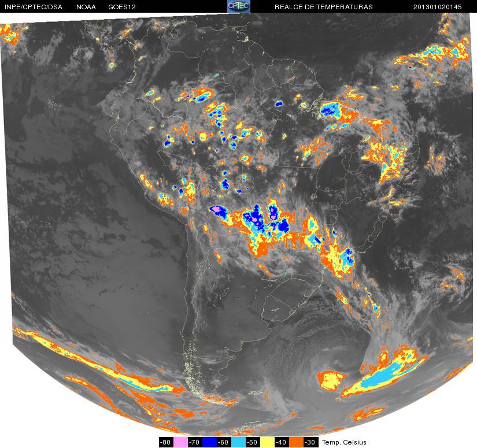Select the orange swatch beside -40
This screenshot has height=448, width=477.
296,442
